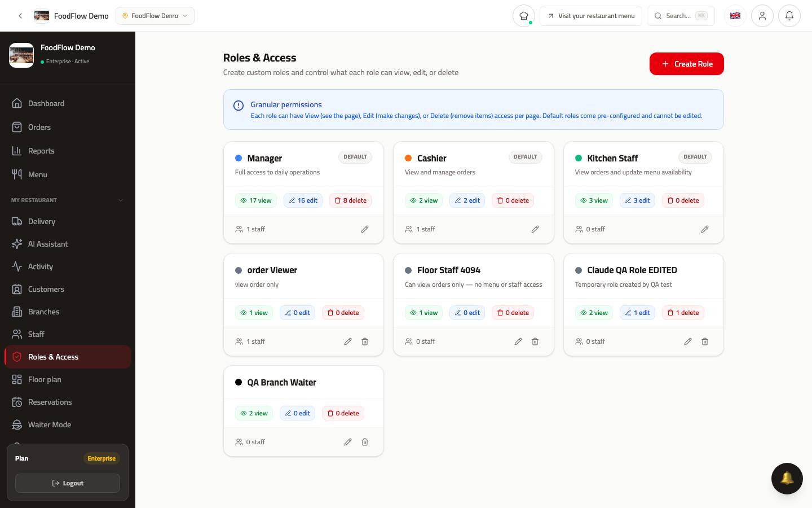Click the Manager role blue color dot
The width and height of the screenshot is (812, 508).
click(x=239, y=158)
